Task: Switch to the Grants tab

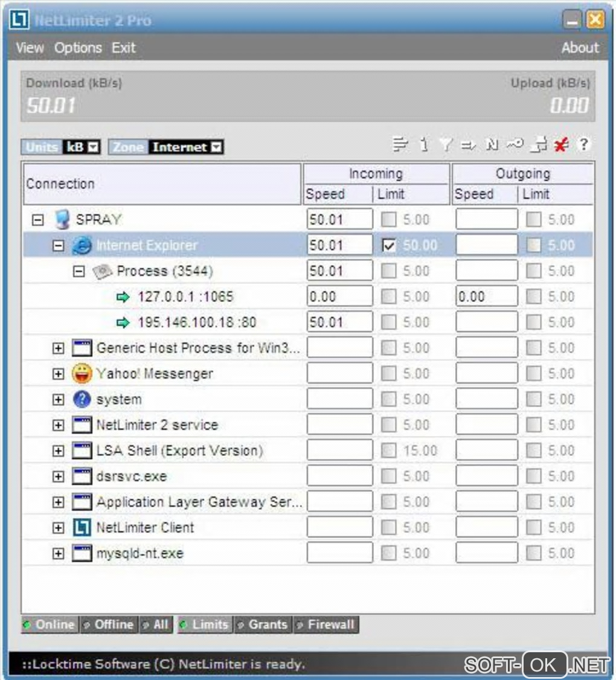Action: coord(263,624)
